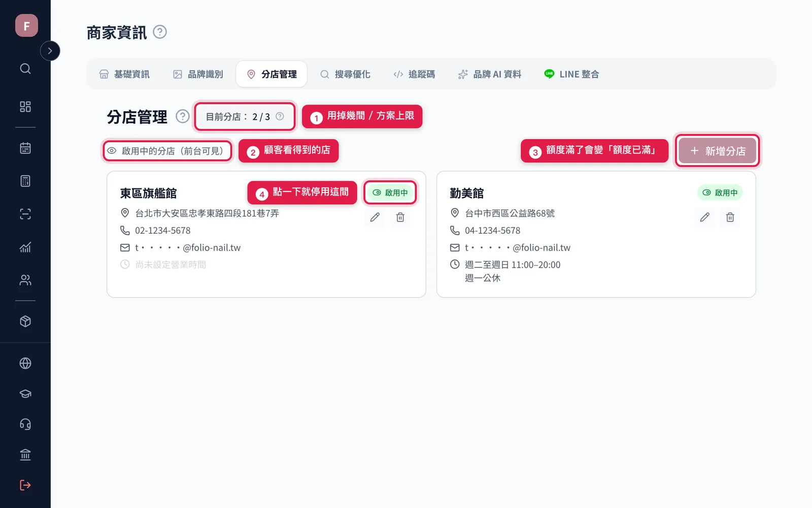Open the graduation cap icon in sidebar

pos(25,394)
